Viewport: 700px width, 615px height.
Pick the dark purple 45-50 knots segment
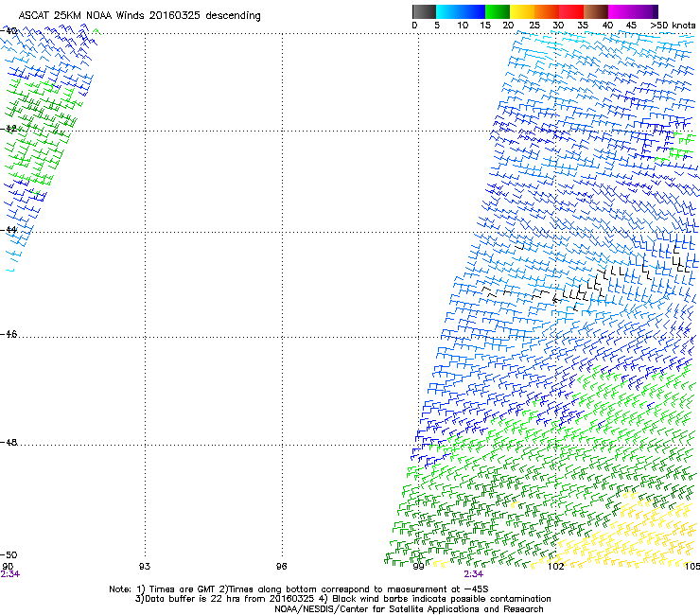(645, 11)
